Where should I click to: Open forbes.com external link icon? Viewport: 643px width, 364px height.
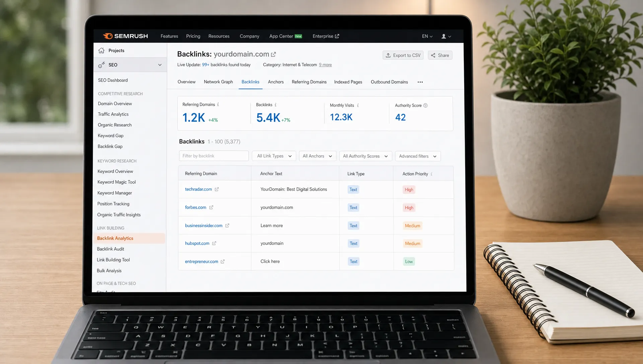211,207
